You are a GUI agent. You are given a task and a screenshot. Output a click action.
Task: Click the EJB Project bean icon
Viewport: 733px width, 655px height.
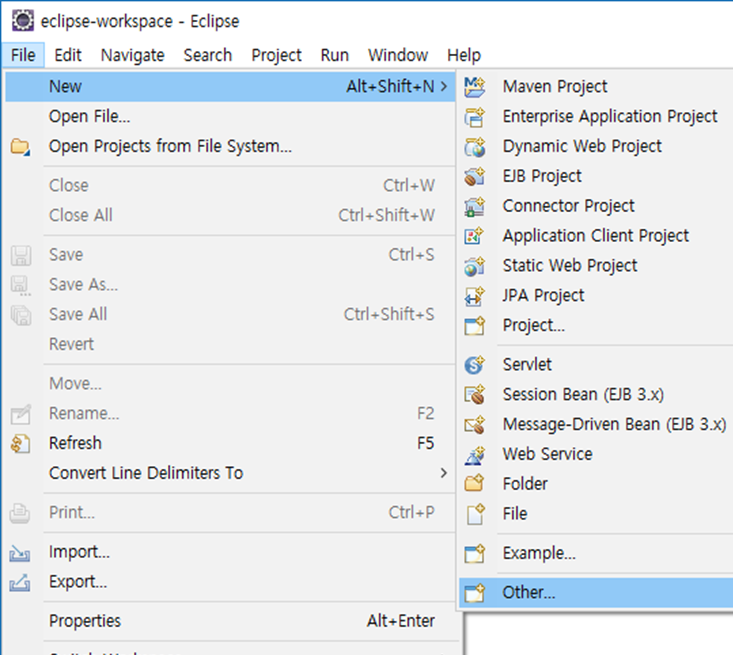click(x=474, y=177)
